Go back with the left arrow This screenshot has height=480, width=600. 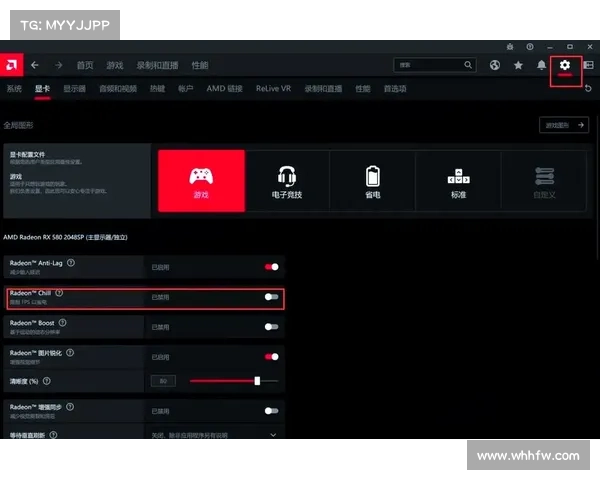pos(35,65)
